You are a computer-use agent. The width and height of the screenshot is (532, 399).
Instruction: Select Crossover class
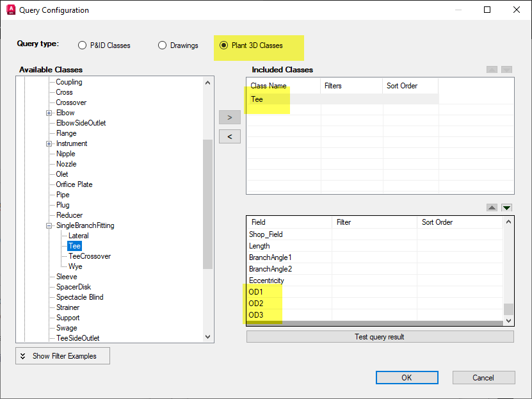click(x=71, y=102)
